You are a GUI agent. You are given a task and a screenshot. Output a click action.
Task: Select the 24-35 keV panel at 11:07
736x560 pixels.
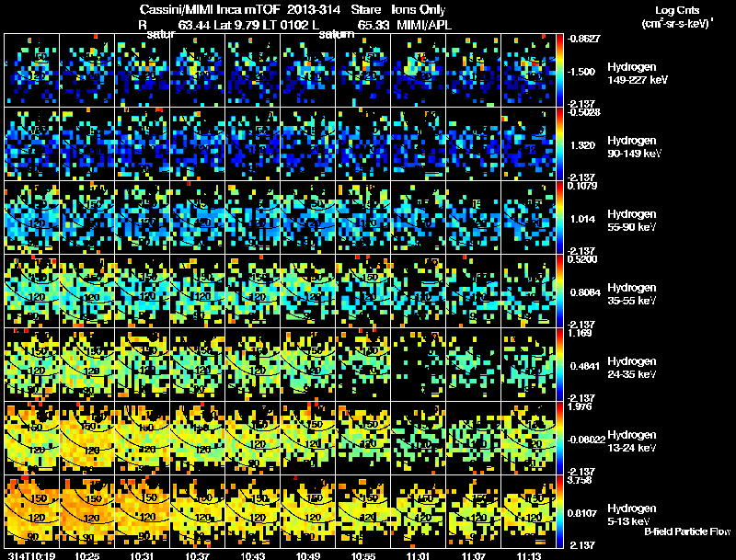tap(474, 365)
